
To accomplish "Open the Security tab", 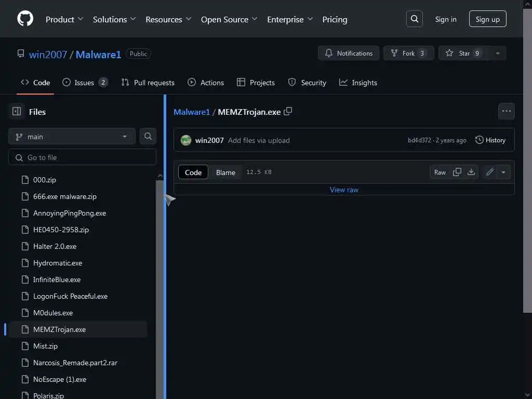I will (x=307, y=83).
